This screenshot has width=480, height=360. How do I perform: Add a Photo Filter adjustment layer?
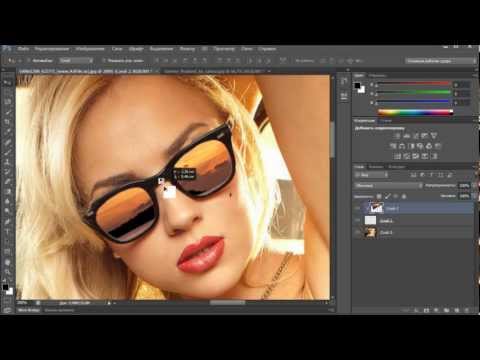(x=420, y=146)
